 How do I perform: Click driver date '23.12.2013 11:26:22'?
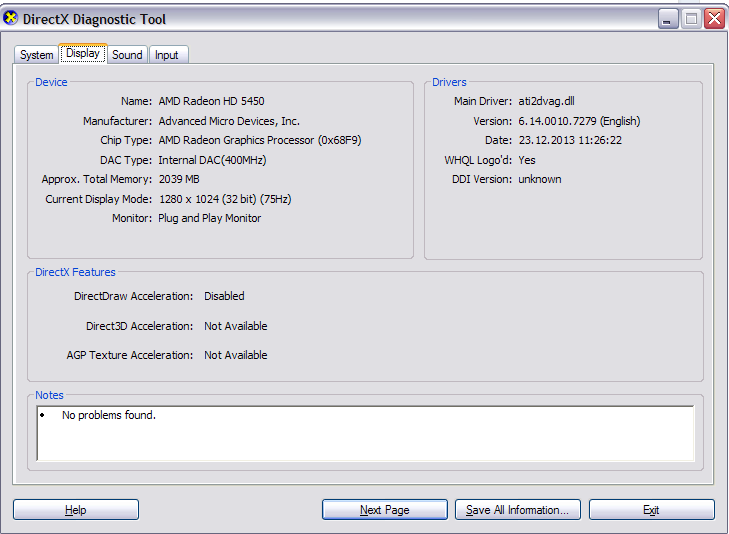570,140
